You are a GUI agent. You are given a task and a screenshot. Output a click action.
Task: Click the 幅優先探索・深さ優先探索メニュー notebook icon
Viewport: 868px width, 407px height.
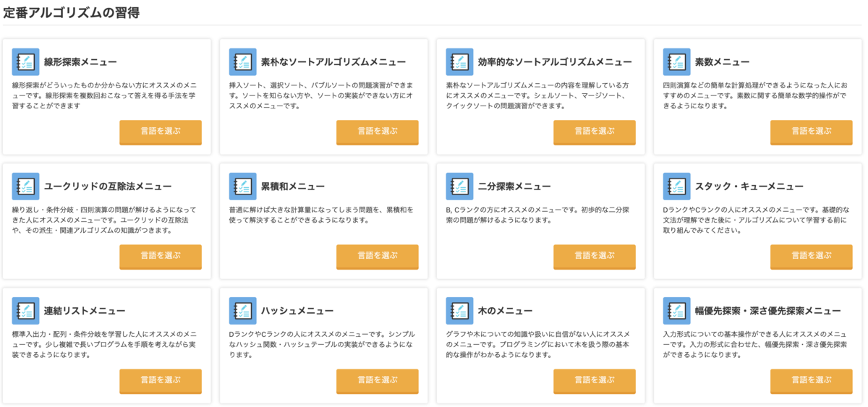pos(676,311)
